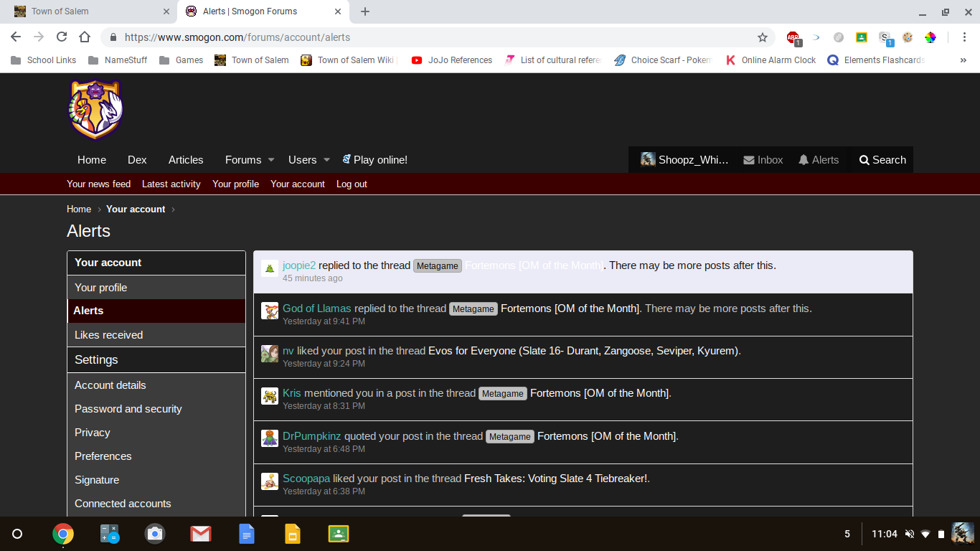Open the Forums navigation item
Screen dimensions: 980x551
[243, 160]
